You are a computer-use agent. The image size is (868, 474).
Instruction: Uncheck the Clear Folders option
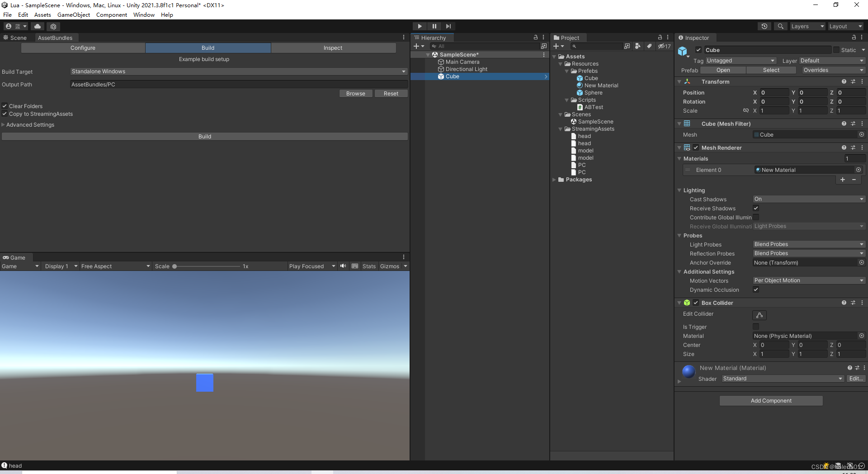pyautogui.click(x=5, y=106)
